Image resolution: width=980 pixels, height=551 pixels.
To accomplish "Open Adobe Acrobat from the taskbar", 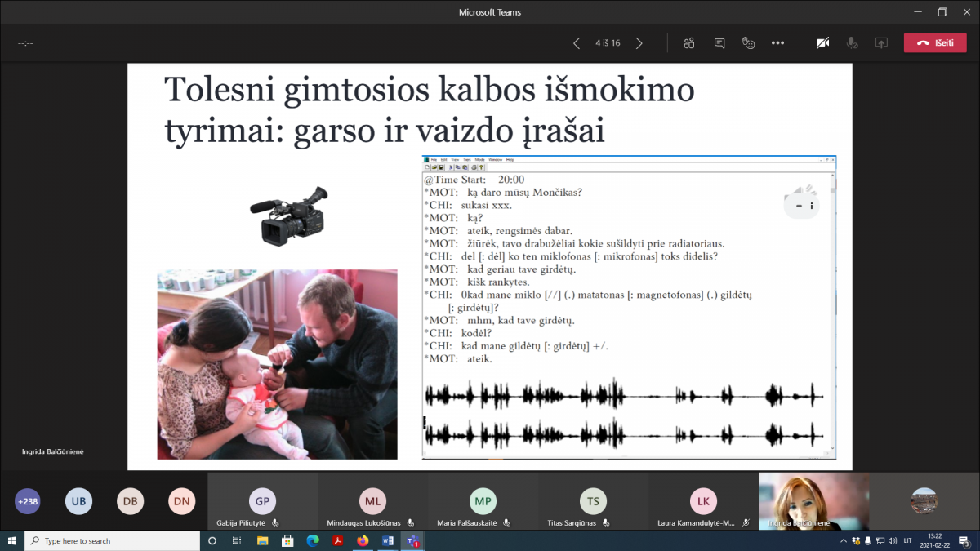I will click(x=337, y=540).
